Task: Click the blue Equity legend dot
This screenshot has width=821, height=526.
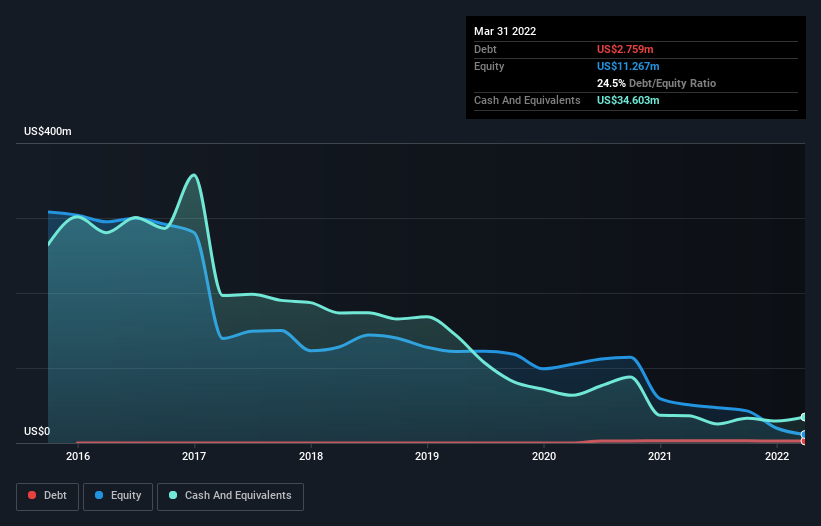Action: pyautogui.click(x=99, y=495)
